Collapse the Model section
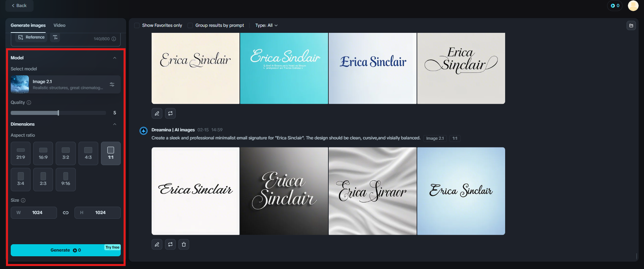The height and width of the screenshot is (269, 644). tap(115, 58)
